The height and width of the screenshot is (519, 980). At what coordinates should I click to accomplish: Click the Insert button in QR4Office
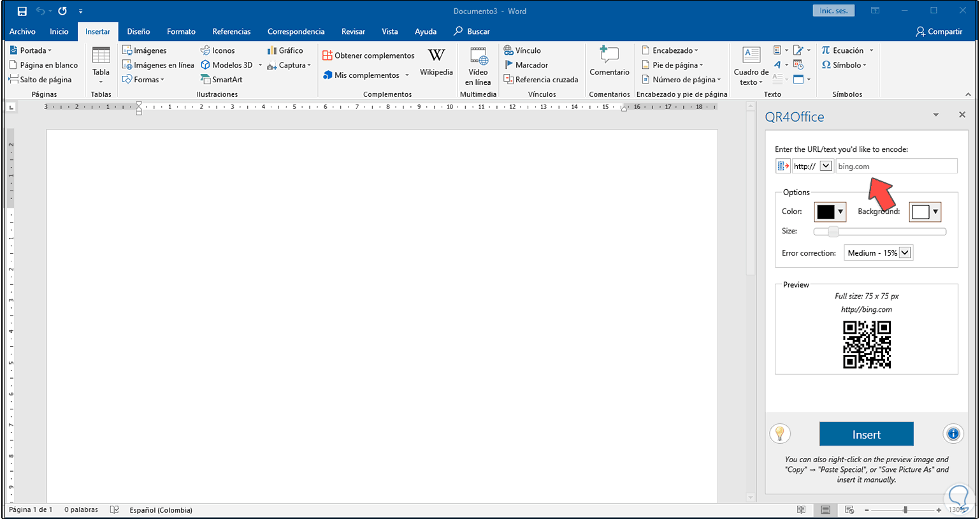[867, 434]
